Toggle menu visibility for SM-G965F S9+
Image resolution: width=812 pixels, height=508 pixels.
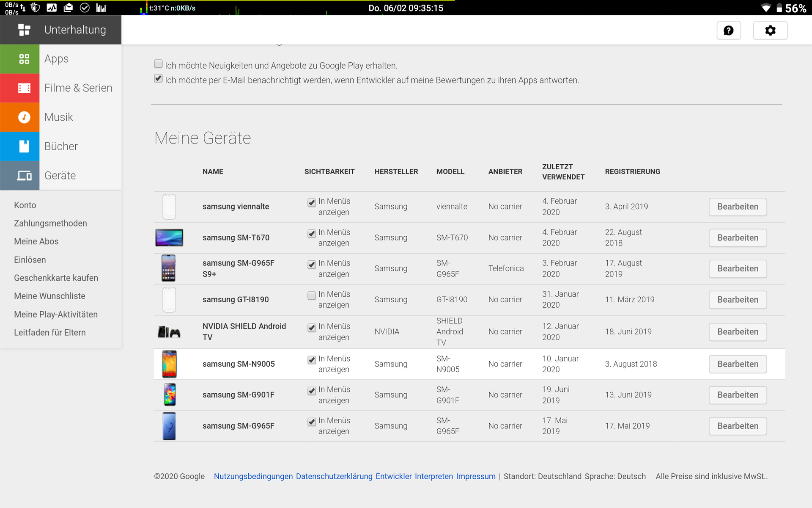click(312, 264)
